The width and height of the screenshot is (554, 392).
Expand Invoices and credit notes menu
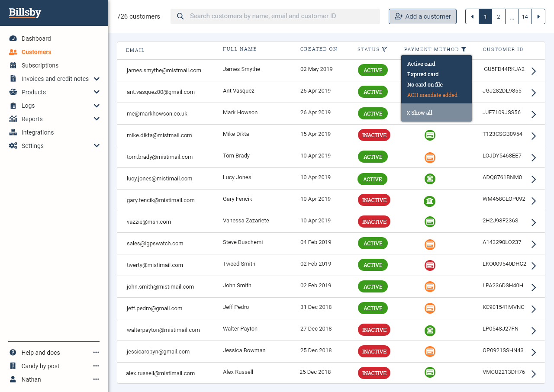(97, 79)
